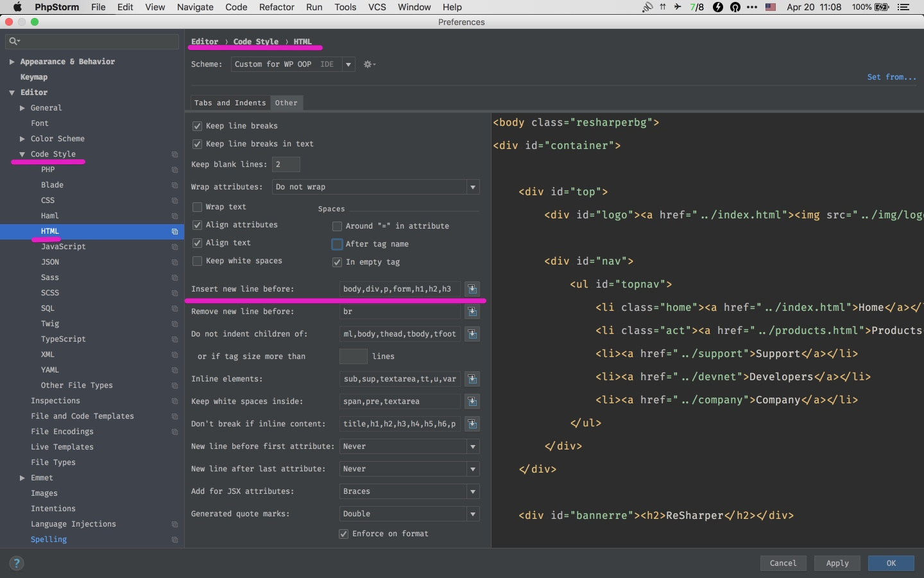Image resolution: width=924 pixels, height=578 pixels.
Task: Open the Tools menu
Action: [x=345, y=7]
